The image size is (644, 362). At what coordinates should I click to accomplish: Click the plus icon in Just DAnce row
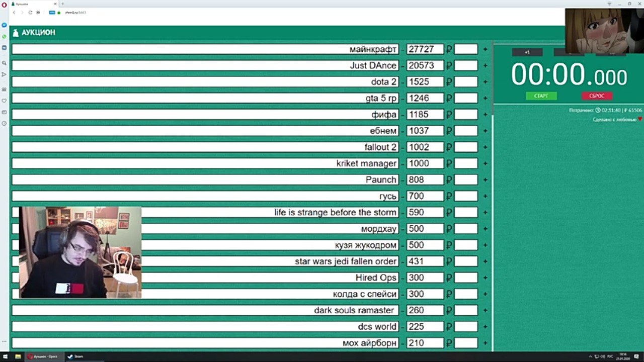coord(485,65)
